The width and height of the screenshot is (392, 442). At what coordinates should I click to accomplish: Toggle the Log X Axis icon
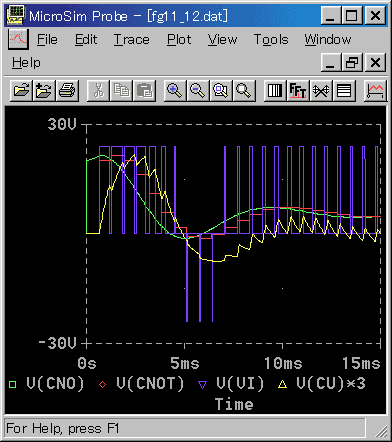point(275,91)
